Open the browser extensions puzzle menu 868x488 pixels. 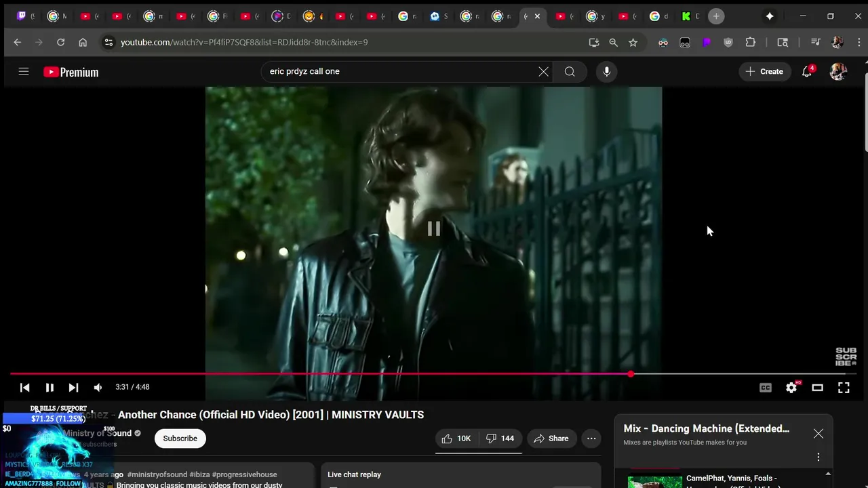tap(750, 42)
